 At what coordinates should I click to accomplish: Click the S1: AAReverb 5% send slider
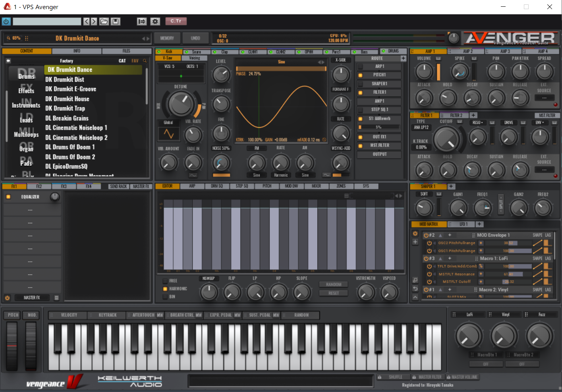[x=379, y=127]
